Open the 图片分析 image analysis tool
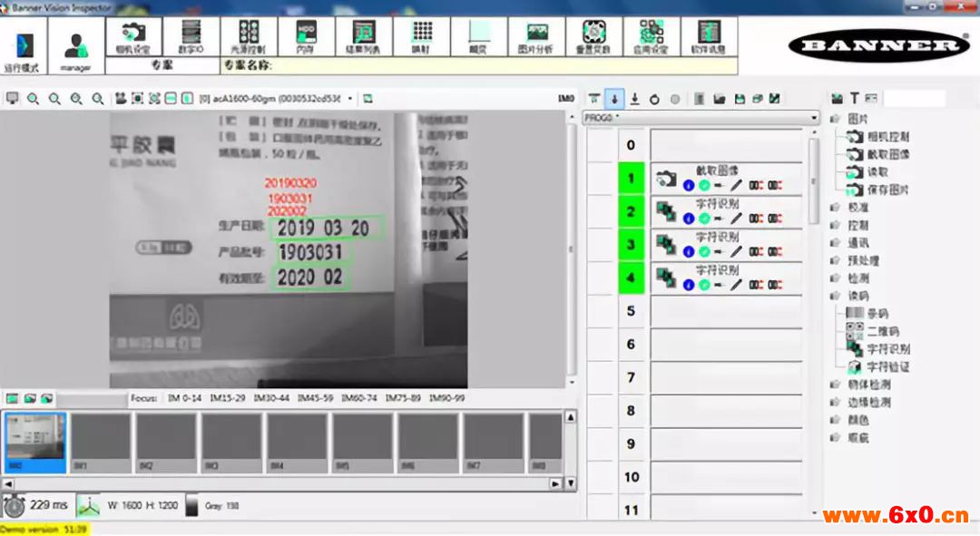Viewport: 980px width, 536px height. click(536, 36)
